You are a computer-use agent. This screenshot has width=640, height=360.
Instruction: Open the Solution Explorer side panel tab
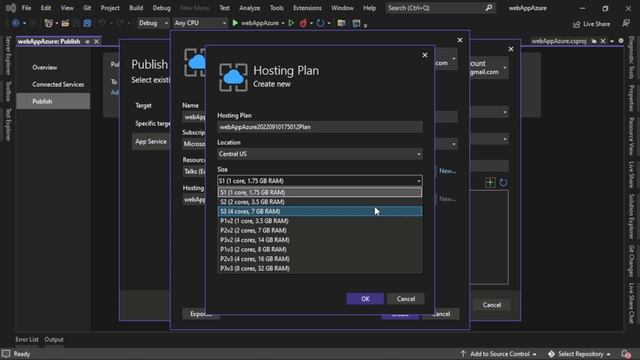tap(631, 216)
